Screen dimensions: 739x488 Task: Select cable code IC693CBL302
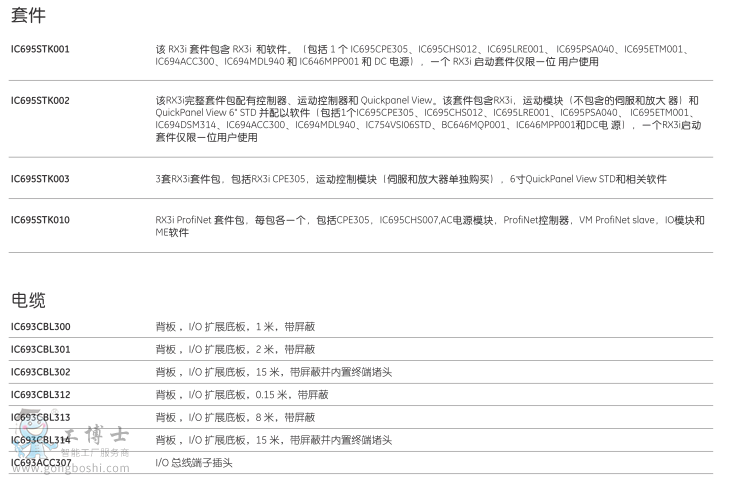point(40,372)
